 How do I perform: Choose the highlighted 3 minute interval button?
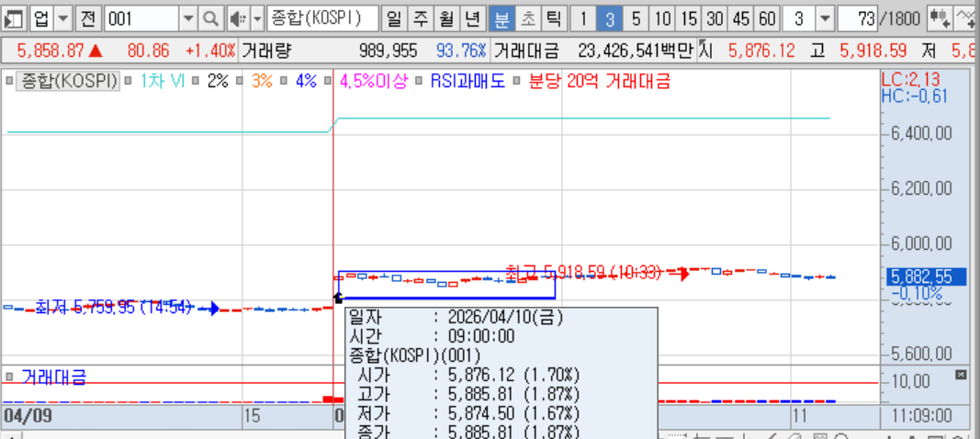click(x=609, y=19)
